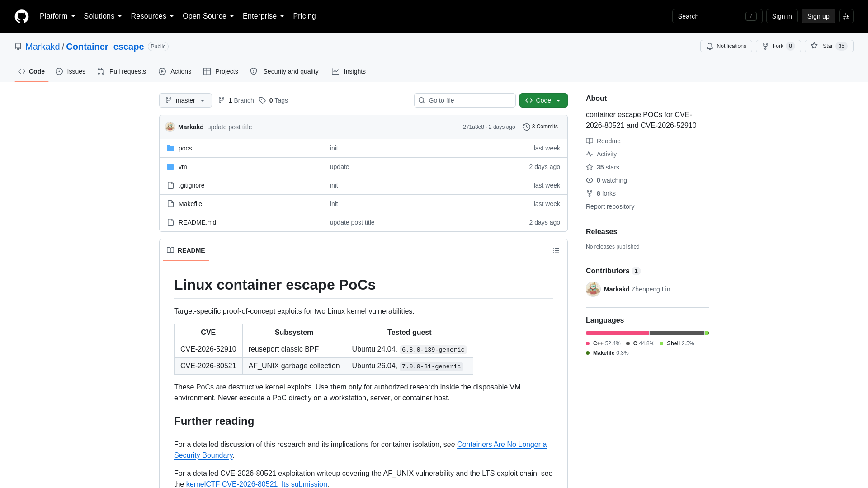Open the 3 Commits history
The height and width of the screenshot is (488, 868).
[540, 127]
